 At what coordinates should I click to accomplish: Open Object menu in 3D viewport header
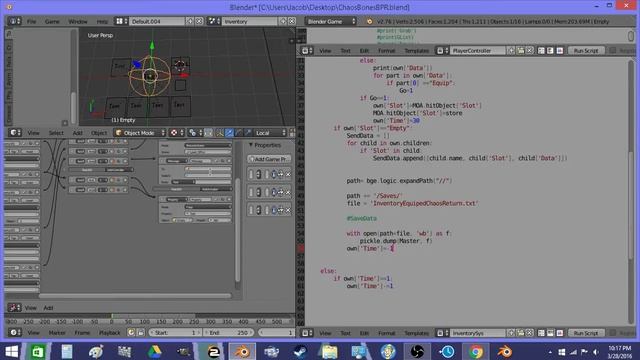pos(99,133)
